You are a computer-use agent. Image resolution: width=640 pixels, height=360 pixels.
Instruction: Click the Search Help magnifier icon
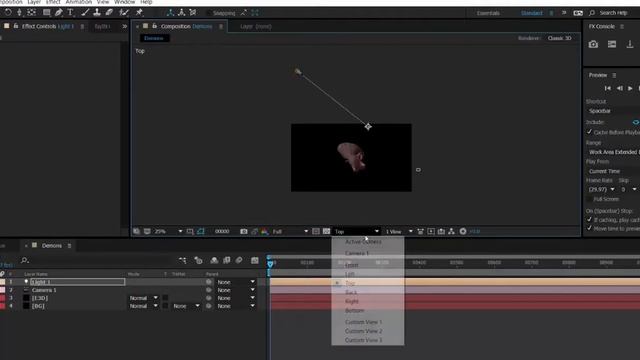point(592,13)
